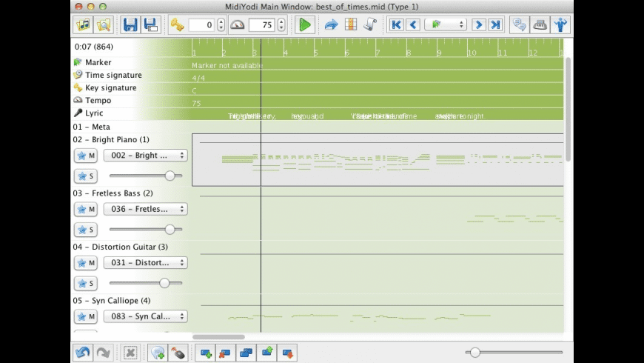This screenshot has height=363, width=644.
Task: Click the blue curved arrow loop icon
Action: (331, 24)
